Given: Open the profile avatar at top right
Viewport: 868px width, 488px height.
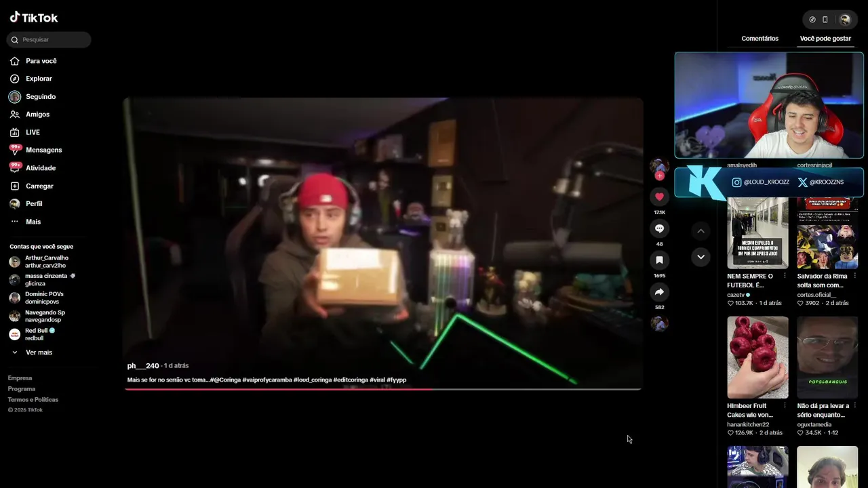Looking at the screenshot, I should click(x=845, y=20).
